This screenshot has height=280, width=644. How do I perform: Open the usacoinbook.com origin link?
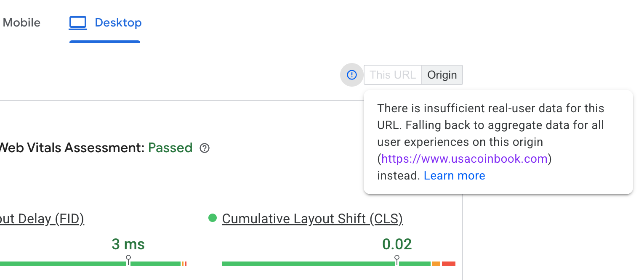tap(464, 159)
